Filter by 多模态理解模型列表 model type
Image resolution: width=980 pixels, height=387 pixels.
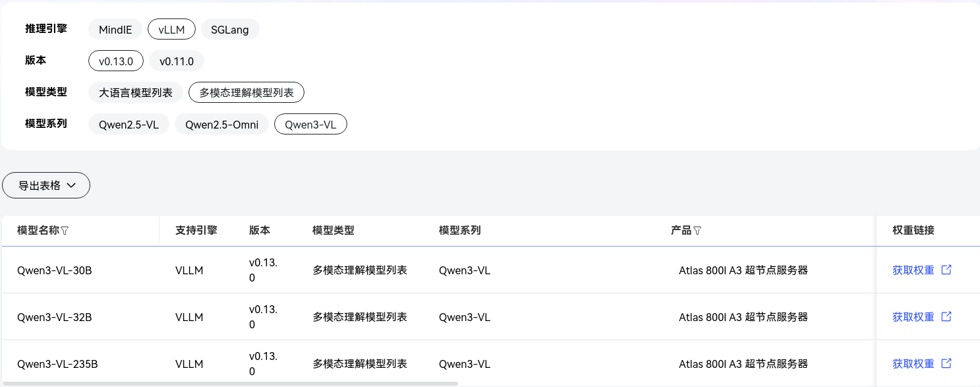(x=246, y=93)
